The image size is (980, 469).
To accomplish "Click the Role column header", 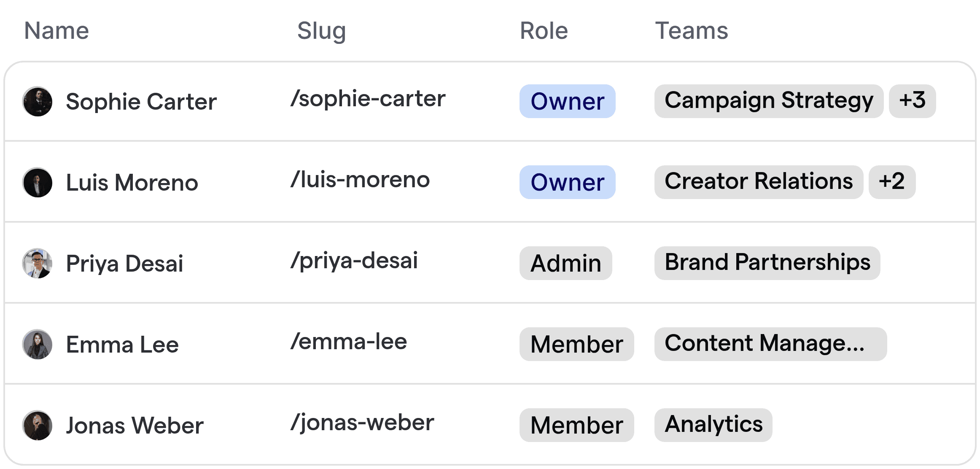I will (x=544, y=30).
